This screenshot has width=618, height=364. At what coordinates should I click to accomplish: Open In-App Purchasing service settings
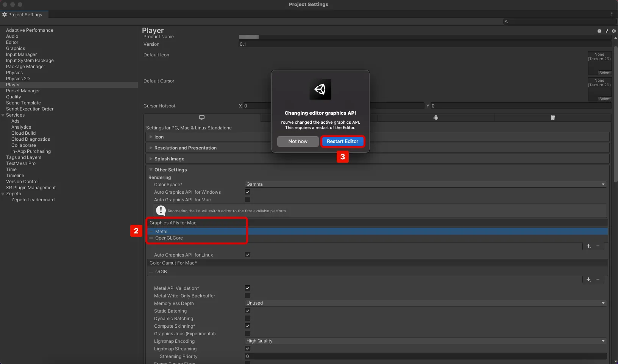tap(31, 151)
